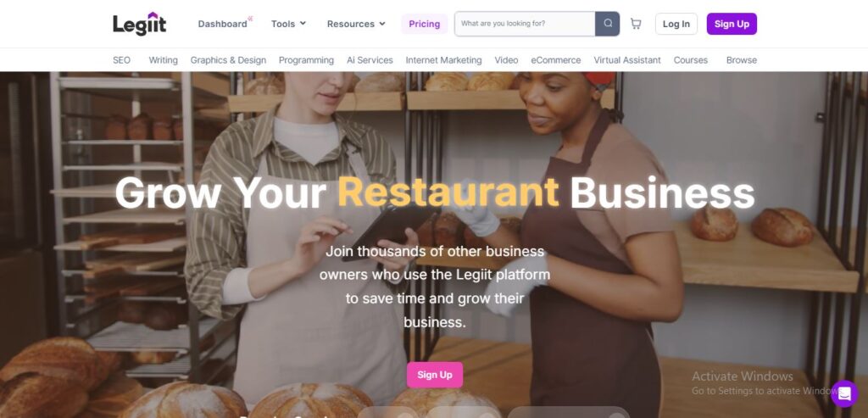Click the search magnifier icon button
Image resolution: width=868 pixels, height=418 pixels.
(x=607, y=24)
